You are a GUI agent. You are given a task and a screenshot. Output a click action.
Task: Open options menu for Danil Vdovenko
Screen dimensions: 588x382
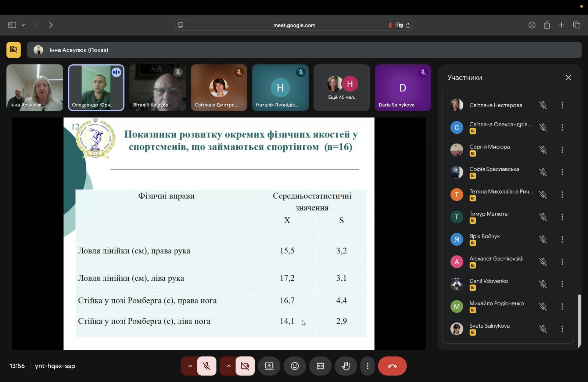coord(562,284)
